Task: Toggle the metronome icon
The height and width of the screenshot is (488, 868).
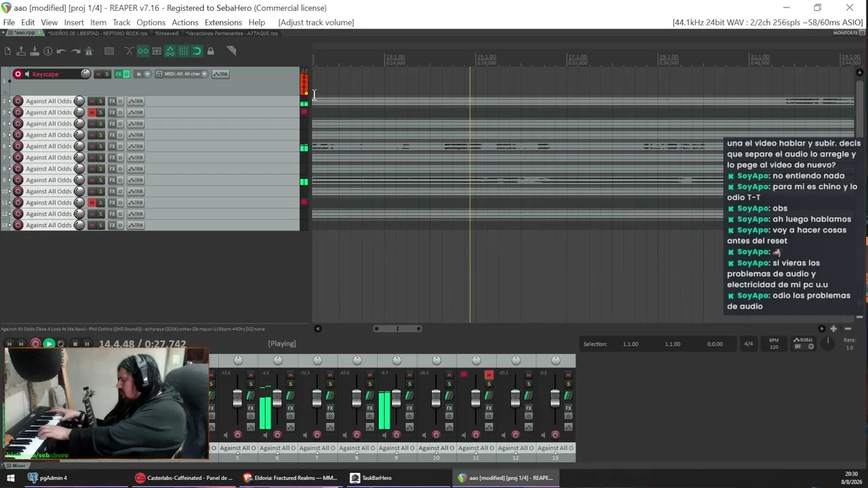Action: pyautogui.click(x=89, y=52)
